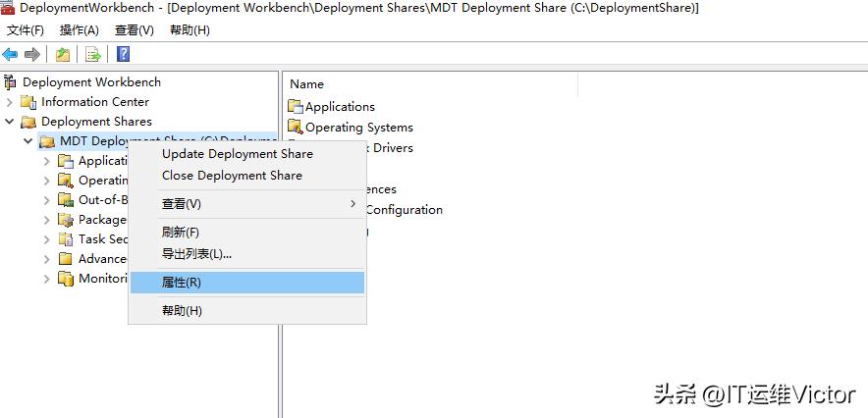Click the Information Center tree icon
Screen dimensions: 868x418
click(x=28, y=102)
